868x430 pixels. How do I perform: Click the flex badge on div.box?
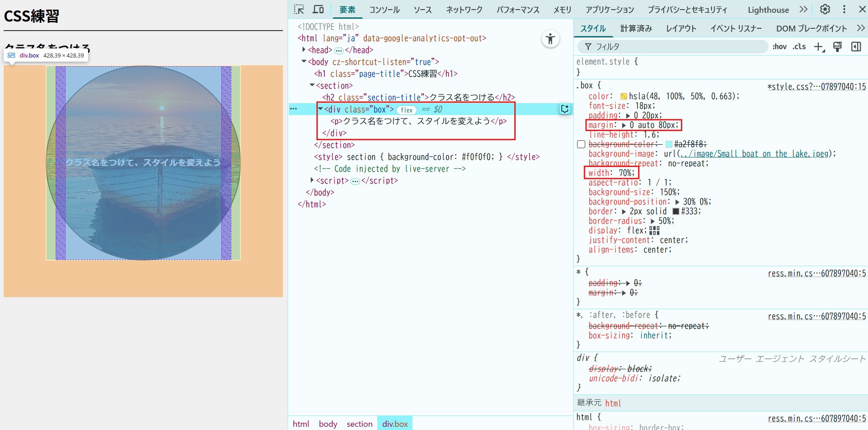406,110
